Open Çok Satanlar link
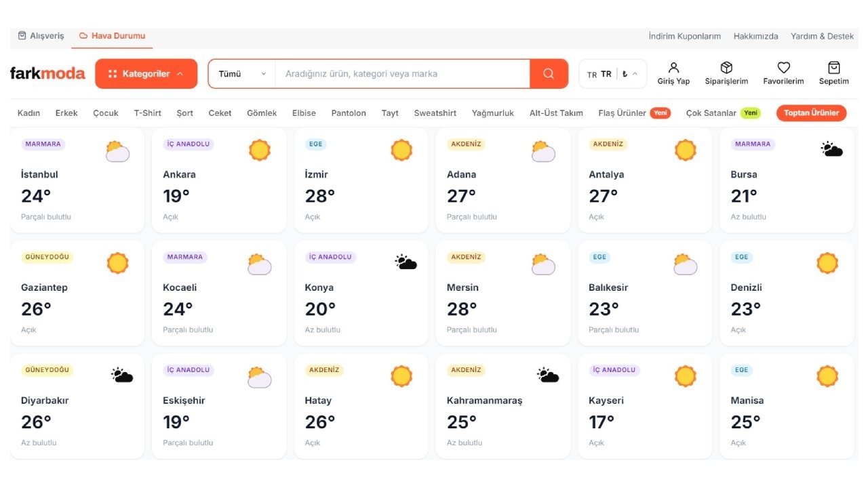Screen dimensions: 868x488 (x=711, y=113)
